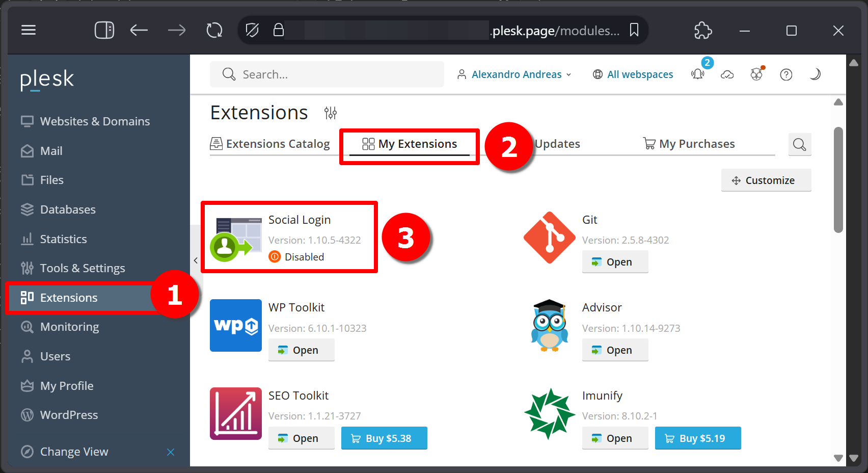Open the Git extension
The height and width of the screenshot is (473, 868).
615,262
